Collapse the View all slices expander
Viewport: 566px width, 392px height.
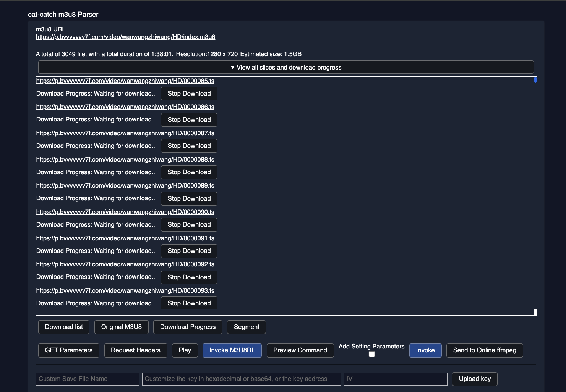point(286,67)
